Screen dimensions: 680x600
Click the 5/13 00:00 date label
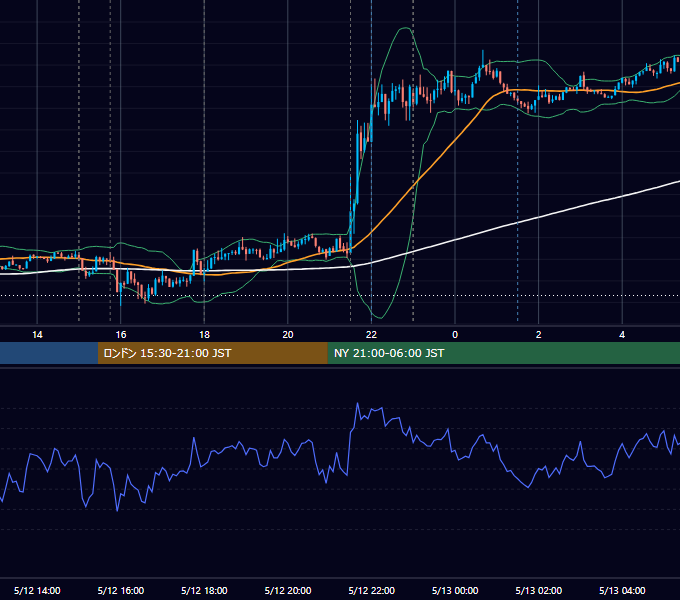click(455, 590)
